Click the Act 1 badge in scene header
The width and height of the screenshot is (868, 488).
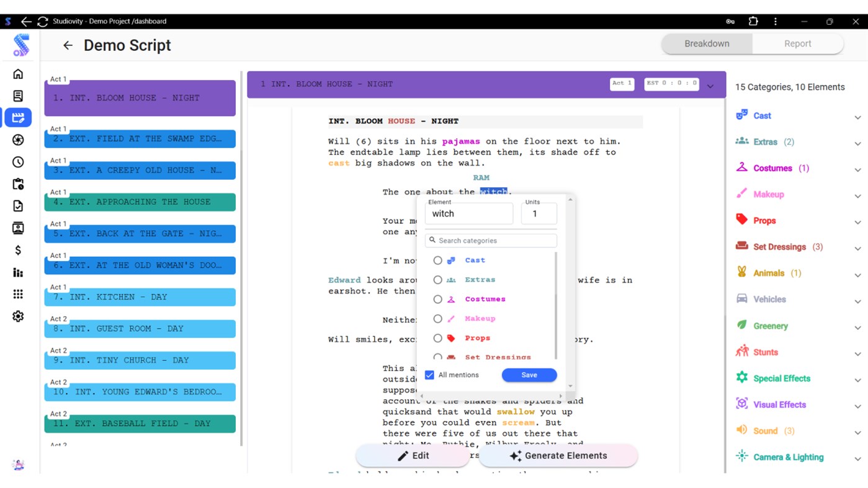pyautogui.click(x=622, y=83)
